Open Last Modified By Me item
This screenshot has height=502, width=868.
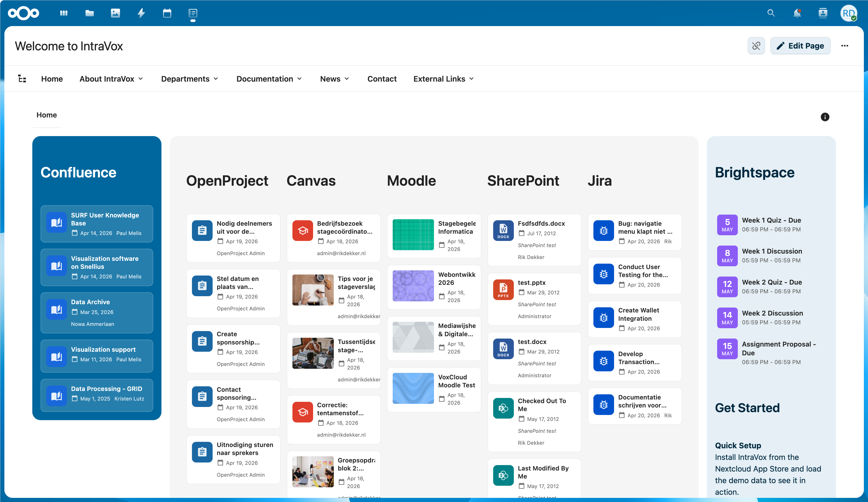(x=534, y=479)
